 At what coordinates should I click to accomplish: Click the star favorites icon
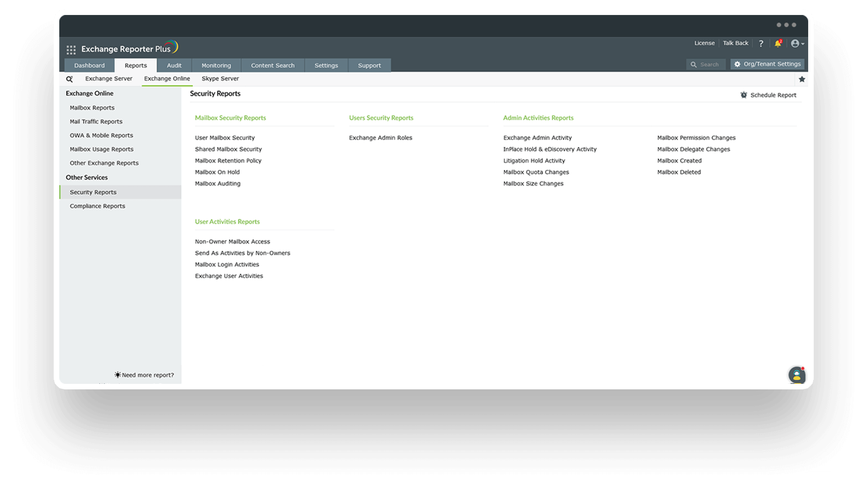(802, 79)
